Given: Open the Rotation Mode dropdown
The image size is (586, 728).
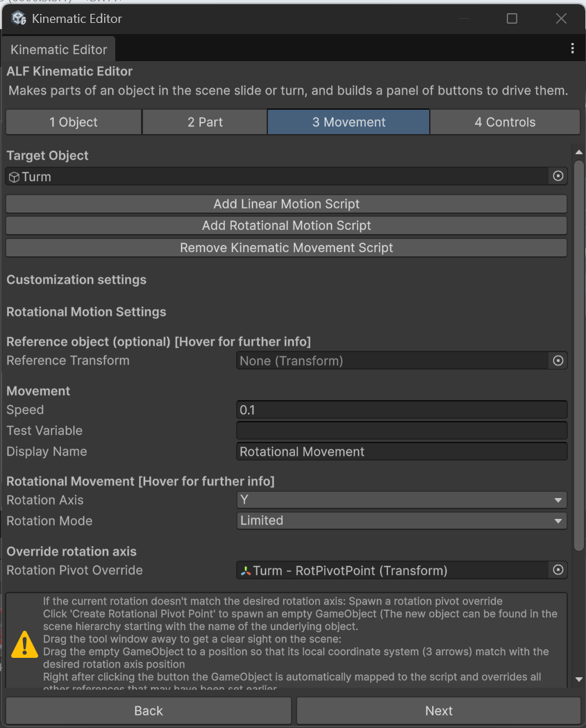Looking at the screenshot, I should 402,520.
